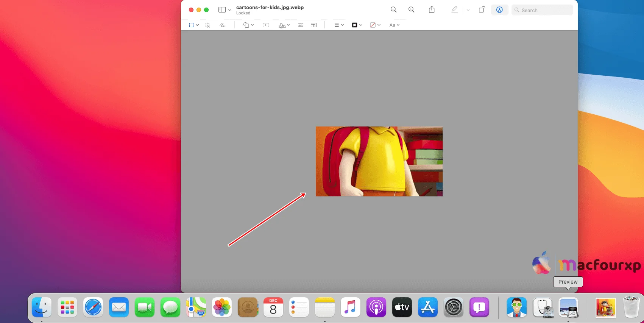Toggle the Markup toolbar button
The width and height of the screenshot is (644, 323).
499,10
